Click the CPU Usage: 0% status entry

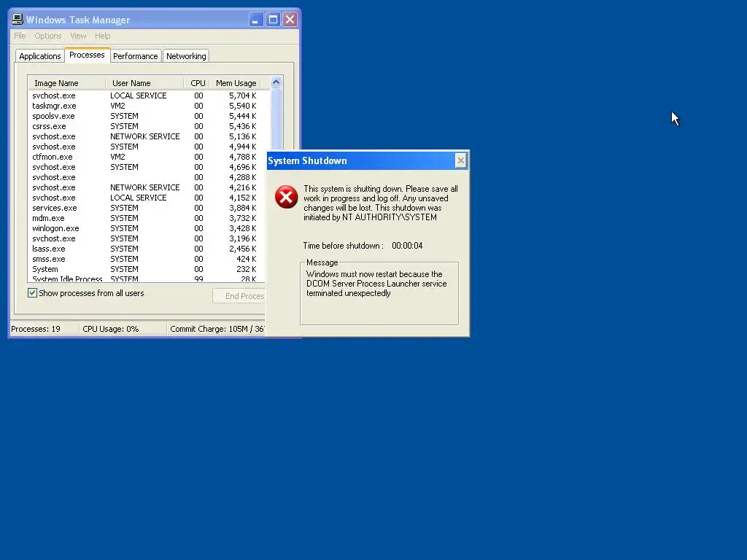point(123,329)
